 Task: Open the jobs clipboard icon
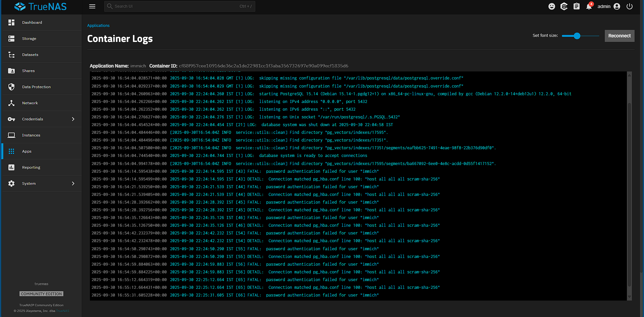click(x=576, y=6)
